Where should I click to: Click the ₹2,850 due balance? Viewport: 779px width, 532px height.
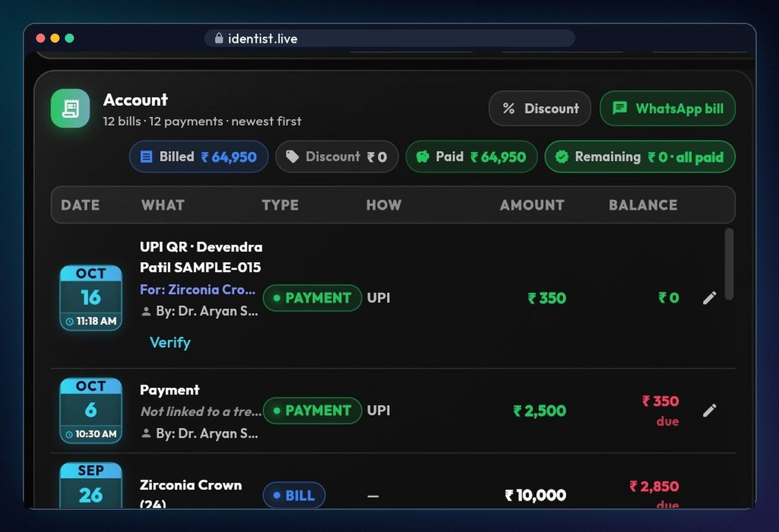654,494
